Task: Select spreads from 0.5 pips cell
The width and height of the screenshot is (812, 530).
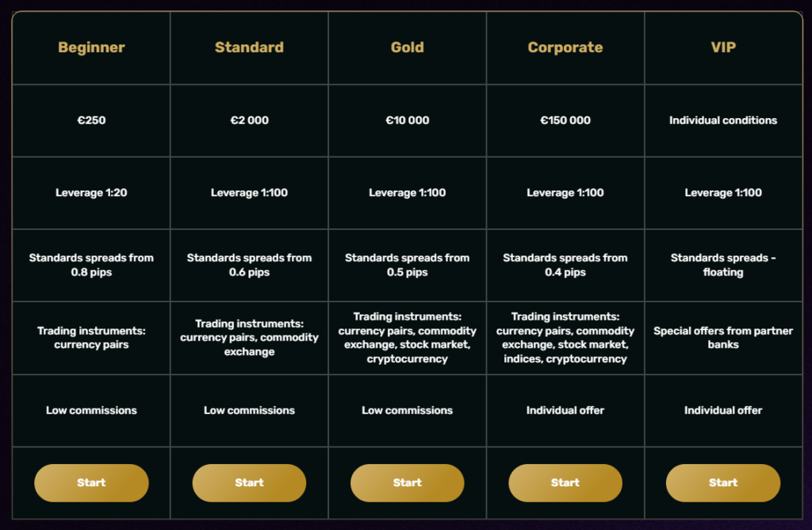Action: click(407, 265)
